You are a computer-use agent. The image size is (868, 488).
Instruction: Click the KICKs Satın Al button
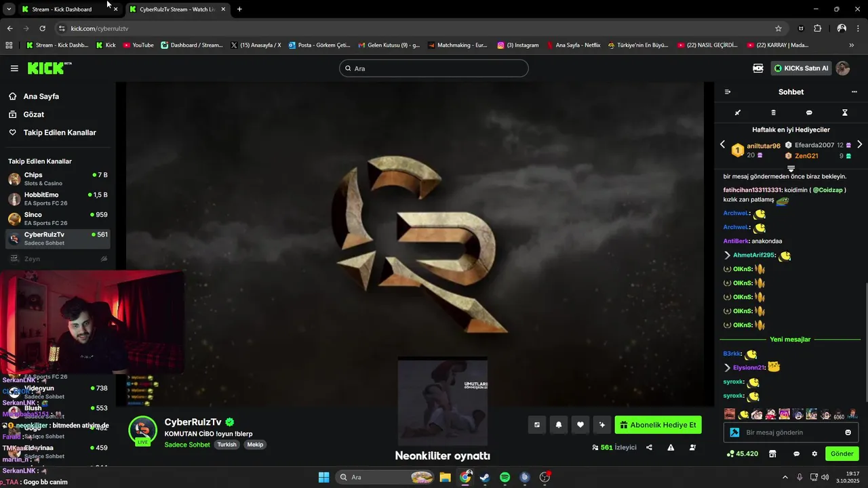(802, 68)
